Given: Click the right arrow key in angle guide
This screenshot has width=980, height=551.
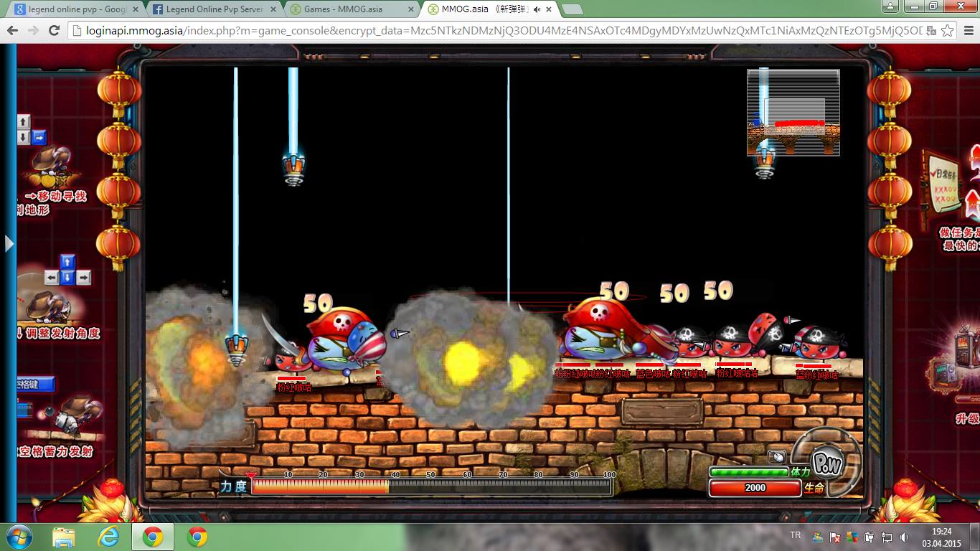Looking at the screenshot, I should point(83,278).
